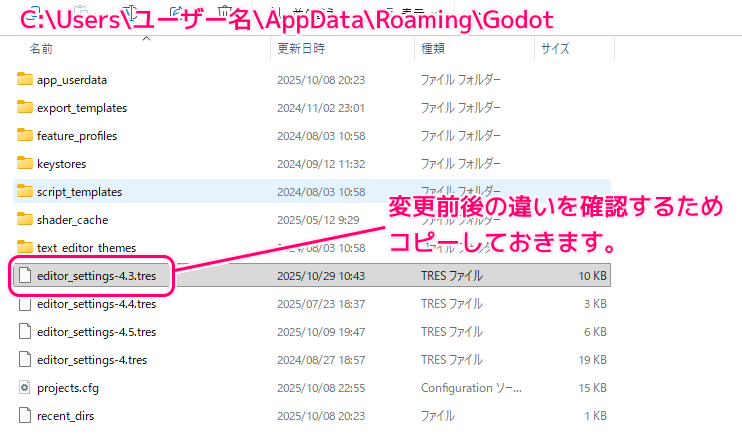The height and width of the screenshot is (445, 742).
Task: Click the date 2025/10/29 10:43
Action: tap(321, 276)
